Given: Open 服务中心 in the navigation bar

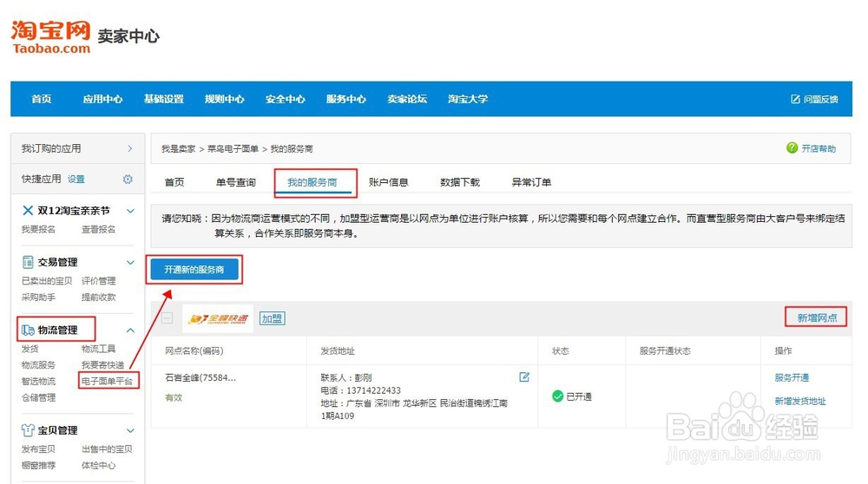Looking at the screenshot, I should [x=346, y=99].
